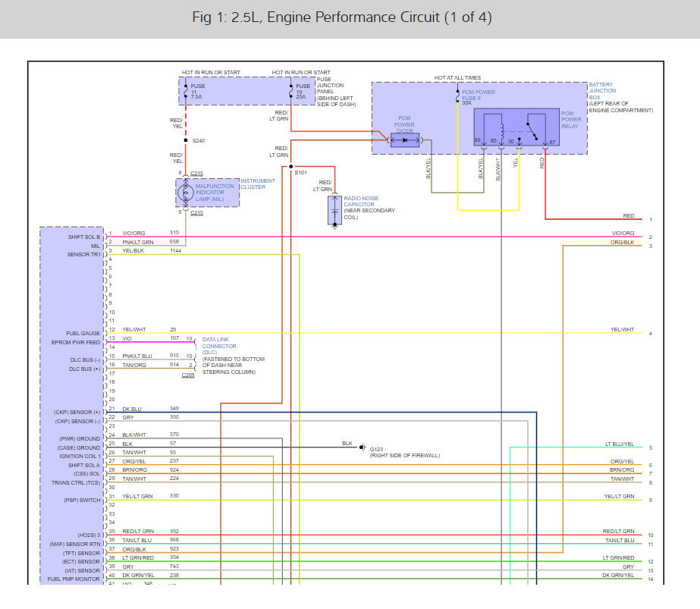This screenshot has height=609, width=700.
Task: Click the 'EPROM PWR FEED' pin label
Action: 76,343
